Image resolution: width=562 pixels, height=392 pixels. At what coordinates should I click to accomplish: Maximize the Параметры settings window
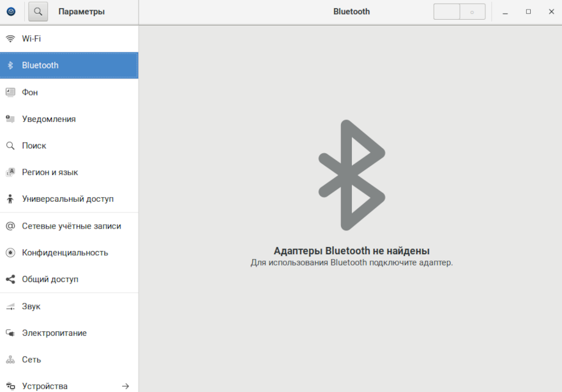click(528, 11)
